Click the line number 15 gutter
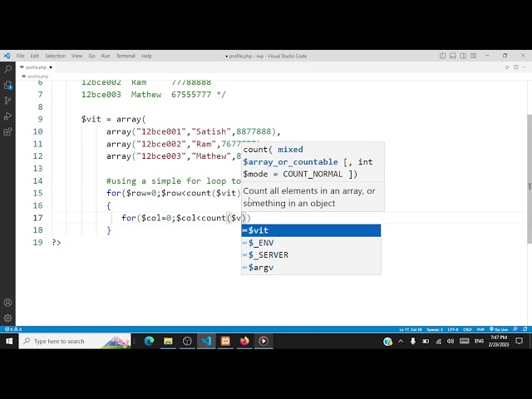 pyautogui.click(x=37, y=193)
